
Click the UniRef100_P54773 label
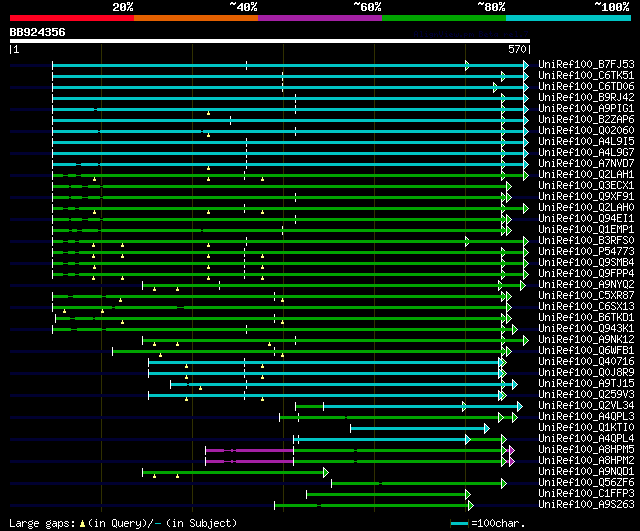pos(586,252)
